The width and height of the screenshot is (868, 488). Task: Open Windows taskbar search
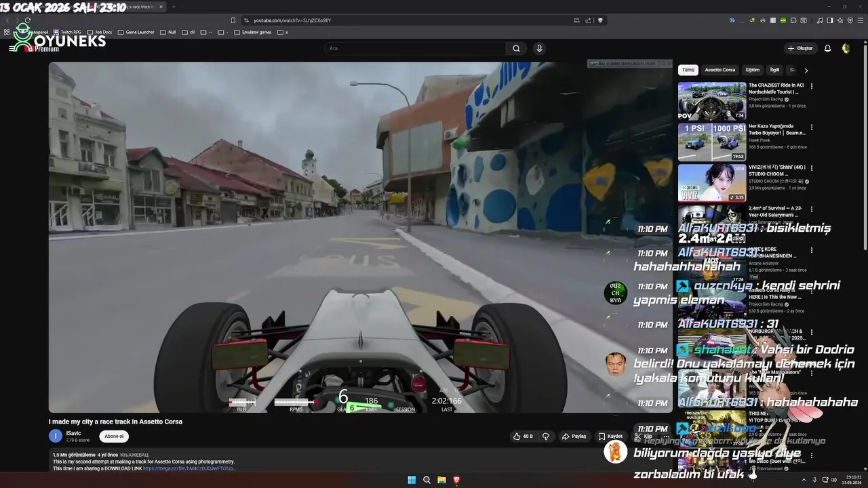[427, 480]
